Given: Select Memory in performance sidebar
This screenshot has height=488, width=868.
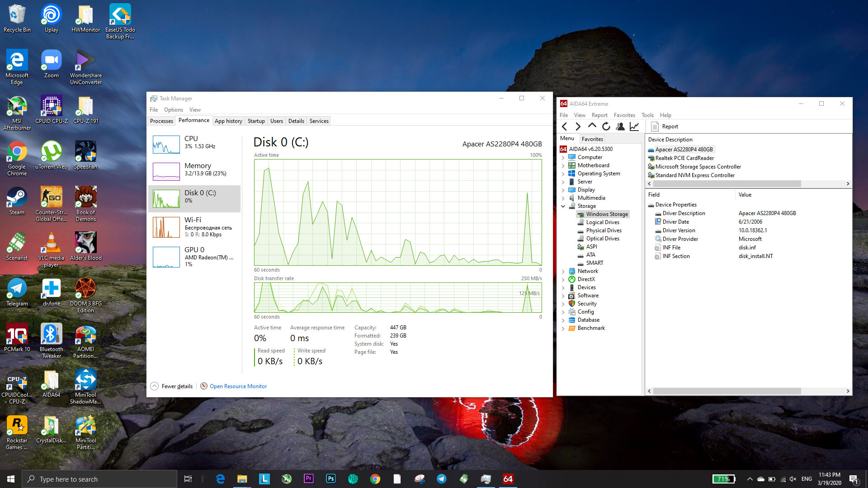Looking at the screenshot, I should tap(194, 171).
